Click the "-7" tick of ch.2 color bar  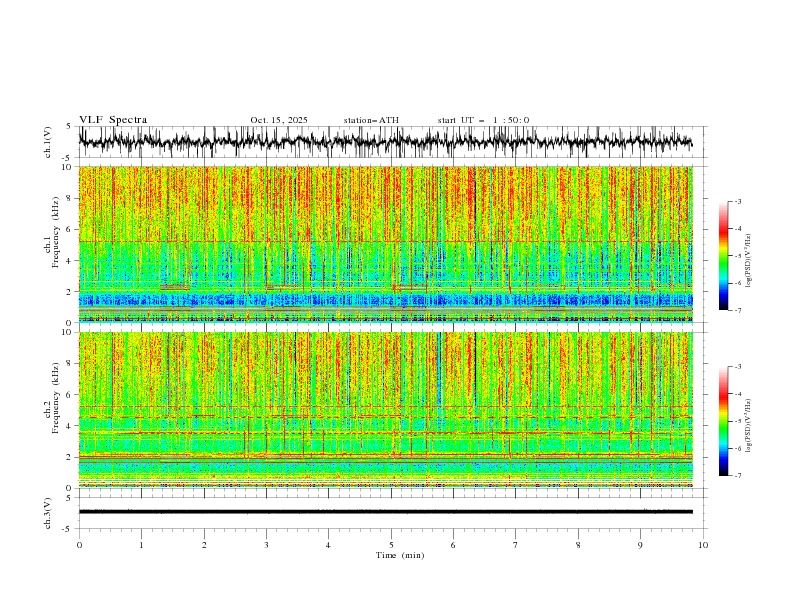(738, 475)
